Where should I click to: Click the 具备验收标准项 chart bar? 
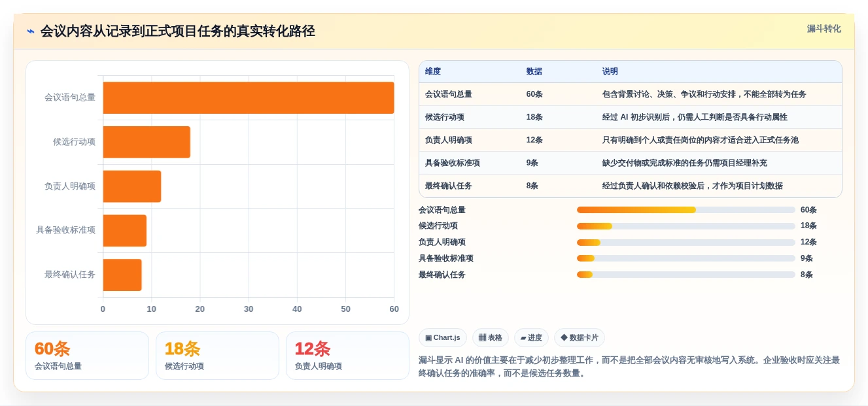[x=125, y=231]
